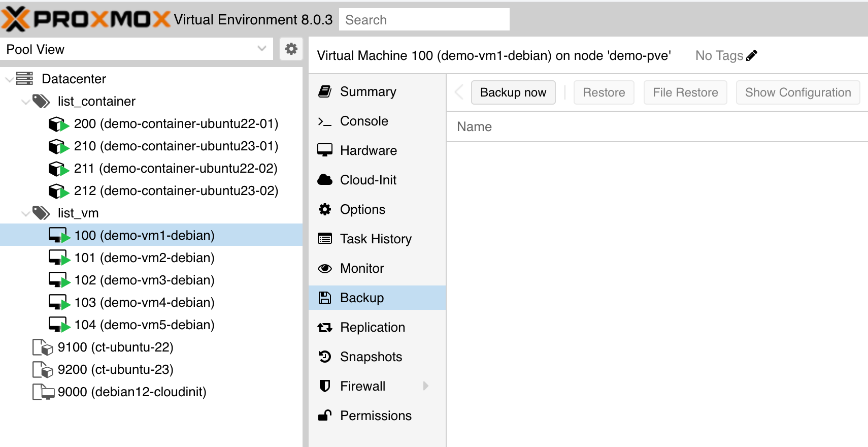This screenshot has width=868, height=447.
Task: Select 101 (demo-vm2-debian) in tree
Action: pos(151,258)
